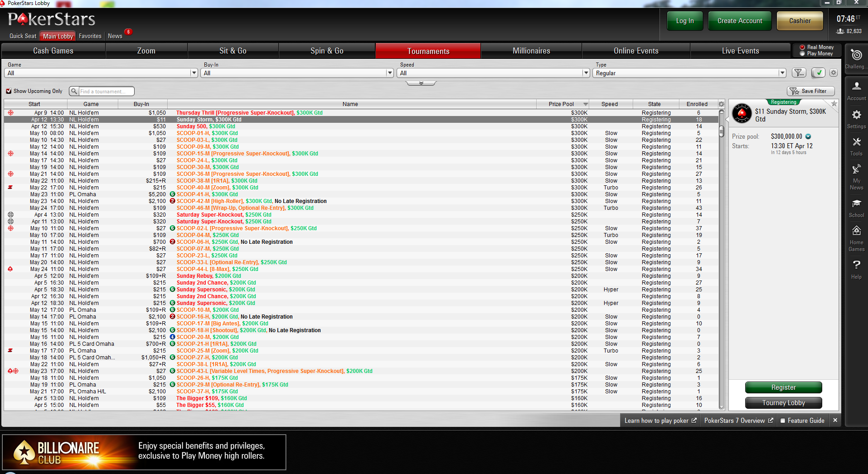
Task: Open the Buy-In filter dropdown
Action: (x=297, y=73)
